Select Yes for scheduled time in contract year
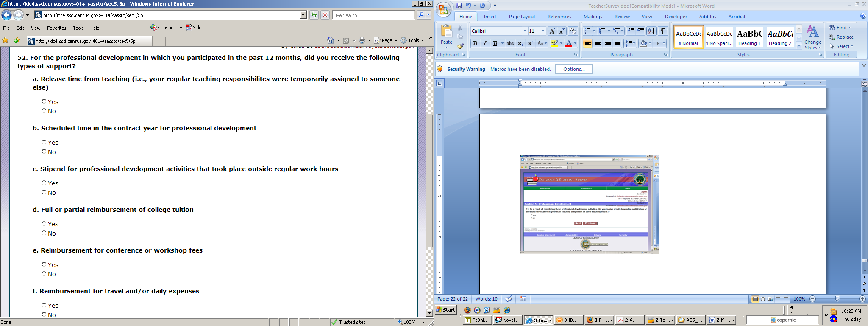The height and width of the screenshot is (326, 868). tap(44, 142)
